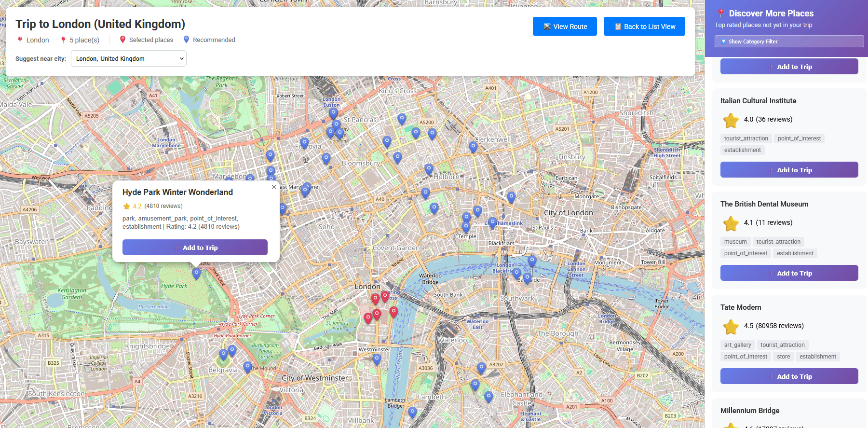The width and height of the screenshot is (868, 428).
Task: Select the blue marker left of Bloomsbury label
Action: point(326,159)
